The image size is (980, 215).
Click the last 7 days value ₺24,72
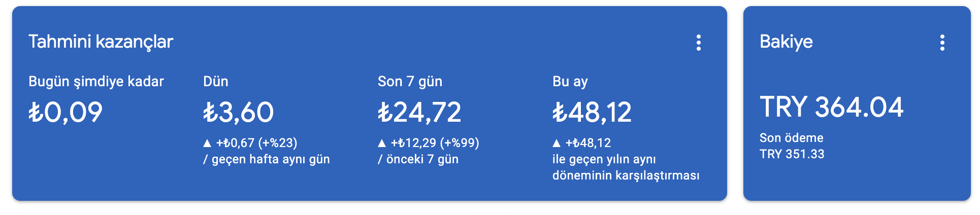[419, 112]
